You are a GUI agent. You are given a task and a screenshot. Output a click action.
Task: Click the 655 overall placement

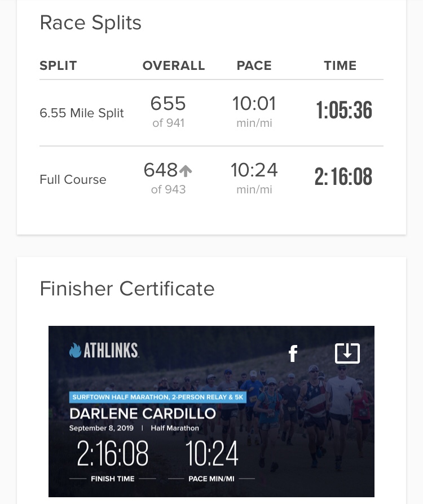pyautogui.click(x=168, y=104)
